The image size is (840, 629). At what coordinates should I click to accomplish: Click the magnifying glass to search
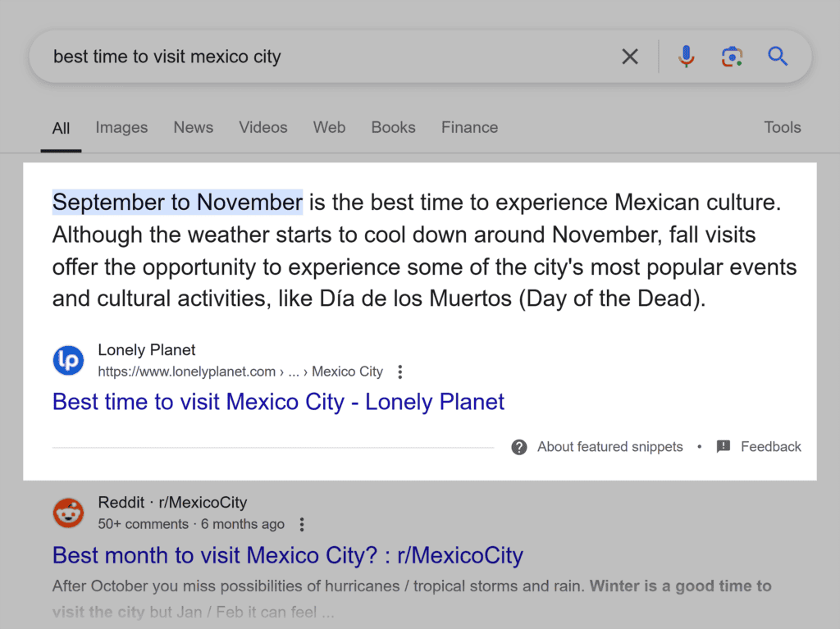click(x=777, y=56)
